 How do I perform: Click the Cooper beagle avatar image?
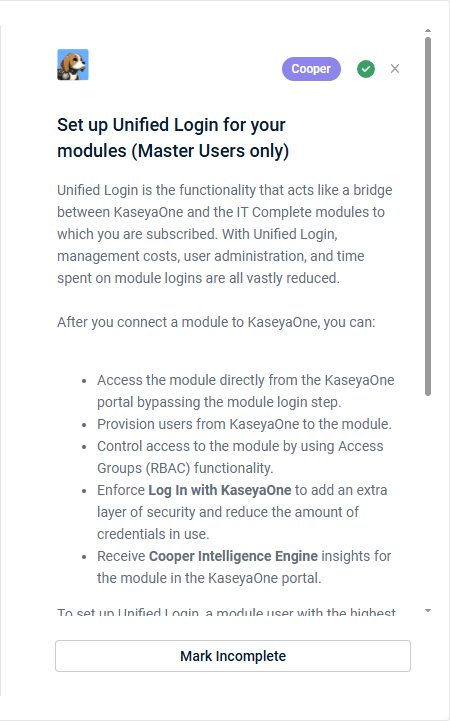coord(73,65)
